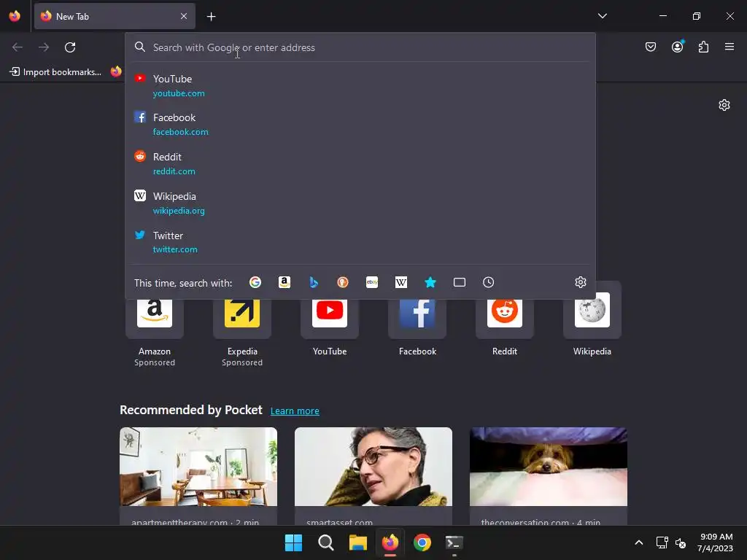Search with eBay one-off engine icon
Image resolution: width=747 pixels, height=560 pixels.
(x=372, y=282)
